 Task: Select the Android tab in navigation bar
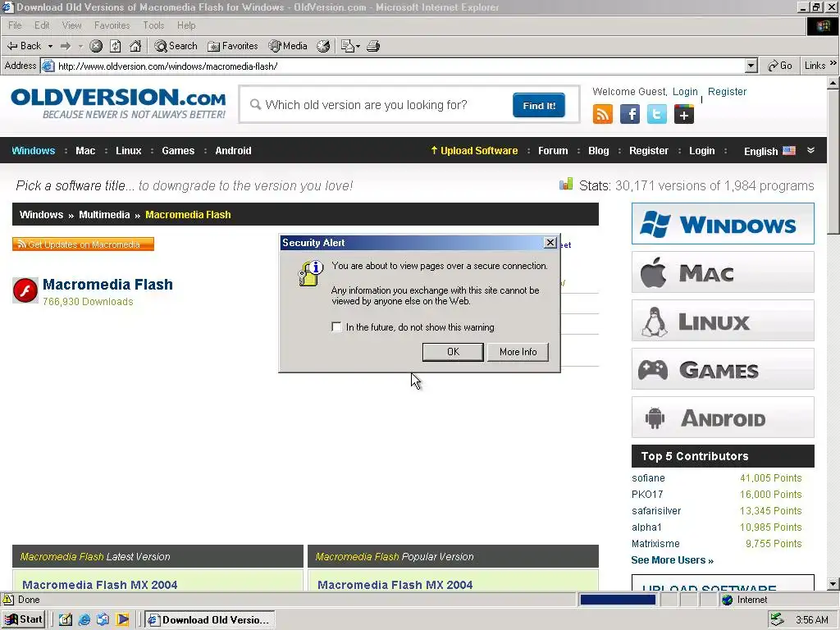pos(233,151)
